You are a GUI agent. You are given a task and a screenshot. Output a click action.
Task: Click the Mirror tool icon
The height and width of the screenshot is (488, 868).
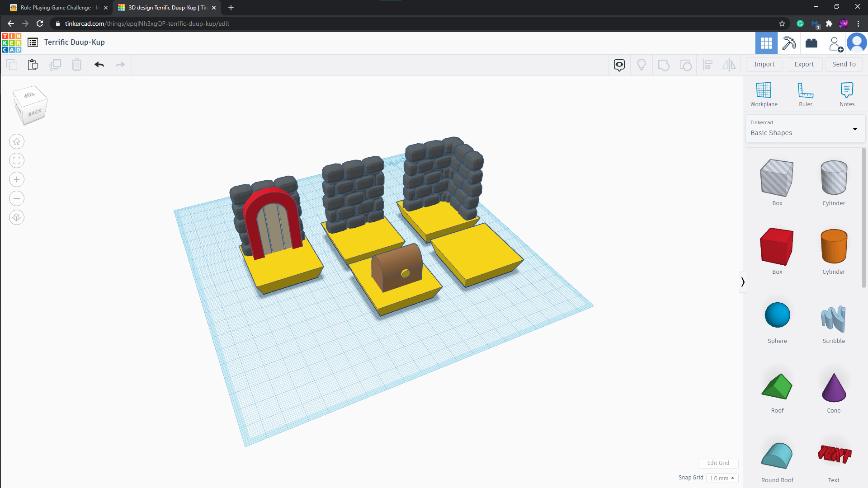[729, 65]
